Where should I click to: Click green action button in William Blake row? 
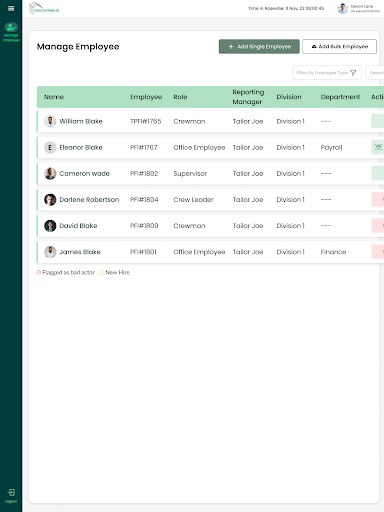[x=378, y=121]
